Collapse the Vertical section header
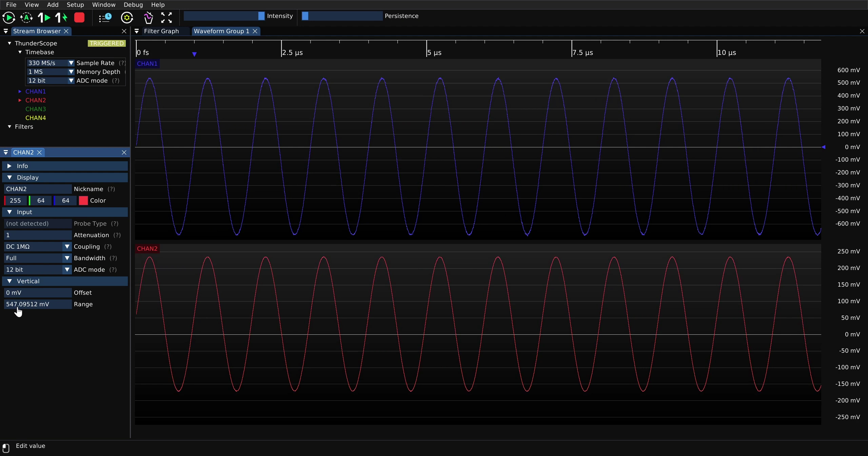 (65, 281)
